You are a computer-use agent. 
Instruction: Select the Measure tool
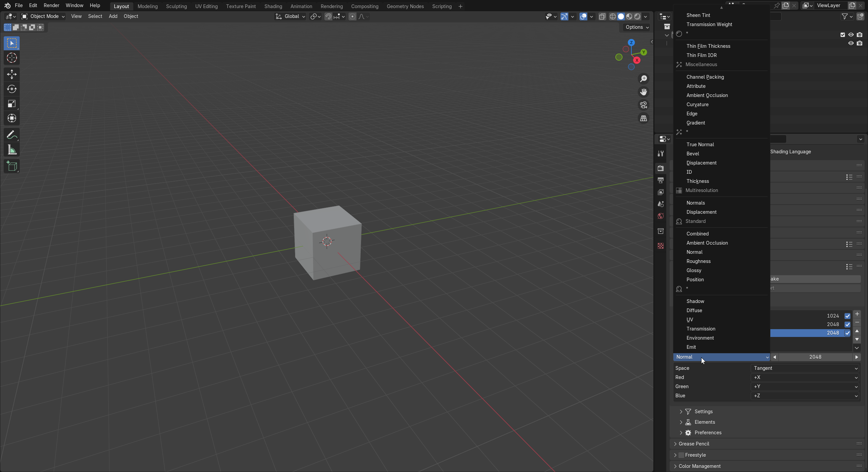click(12, 150)
